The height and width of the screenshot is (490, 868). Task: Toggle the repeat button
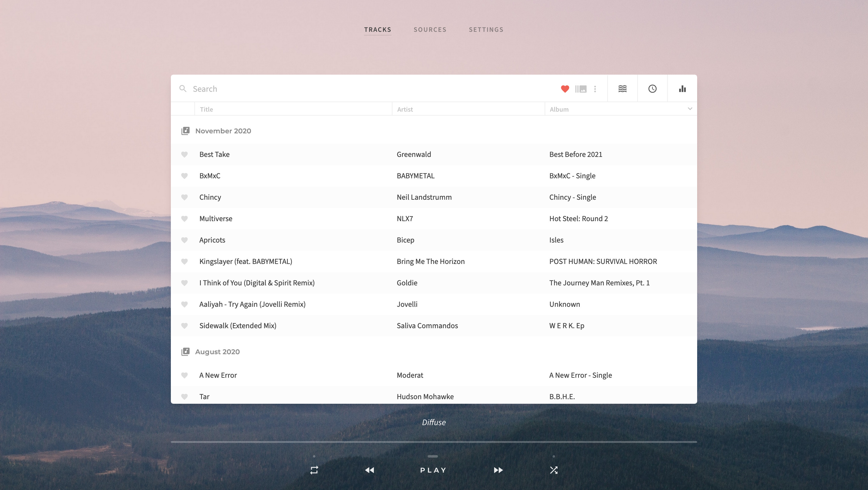(314, 470)
